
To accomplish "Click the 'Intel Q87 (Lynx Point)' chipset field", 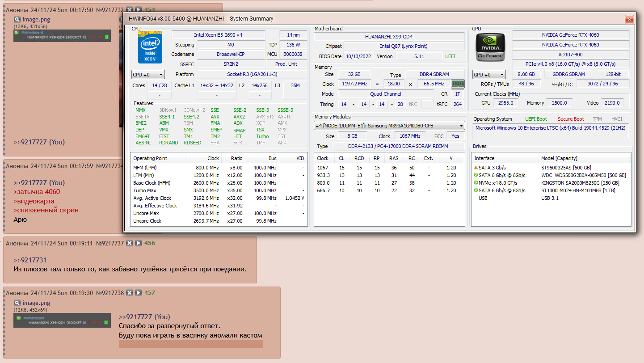I will pos(404,46).
